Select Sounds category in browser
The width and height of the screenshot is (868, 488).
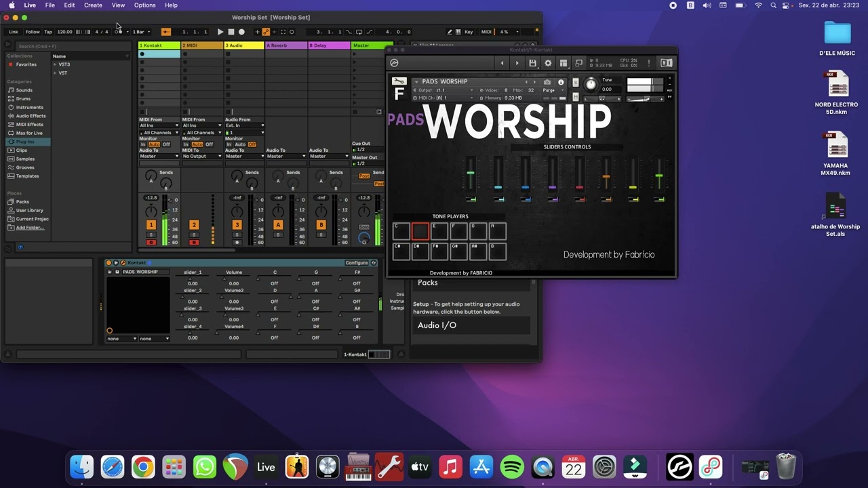click(24, 90)
